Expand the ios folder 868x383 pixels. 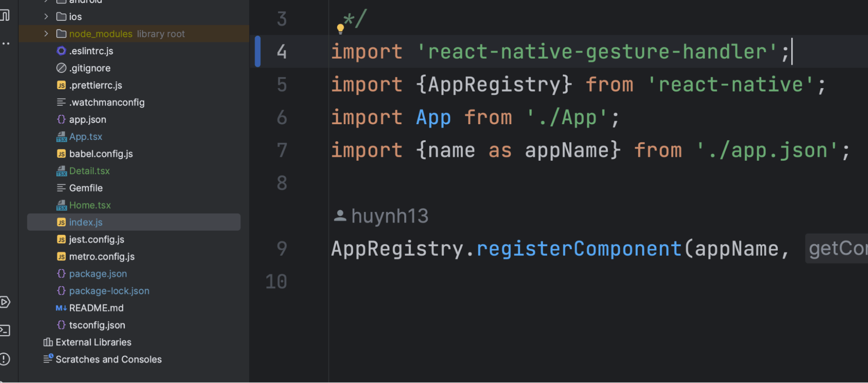[46, 17]
